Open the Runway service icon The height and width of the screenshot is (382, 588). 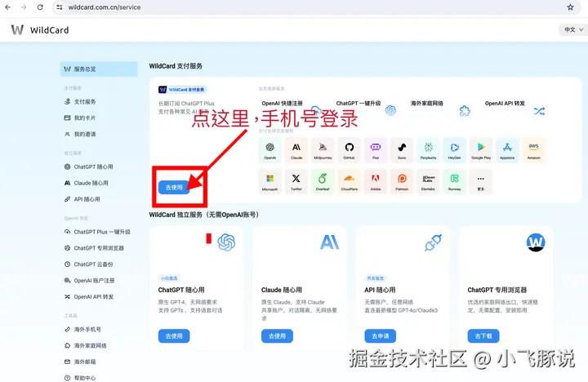[455, 181]
